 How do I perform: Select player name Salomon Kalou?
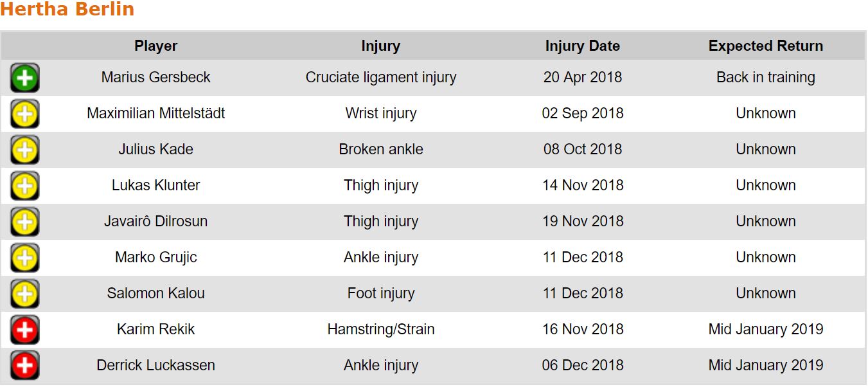point(155,294)
